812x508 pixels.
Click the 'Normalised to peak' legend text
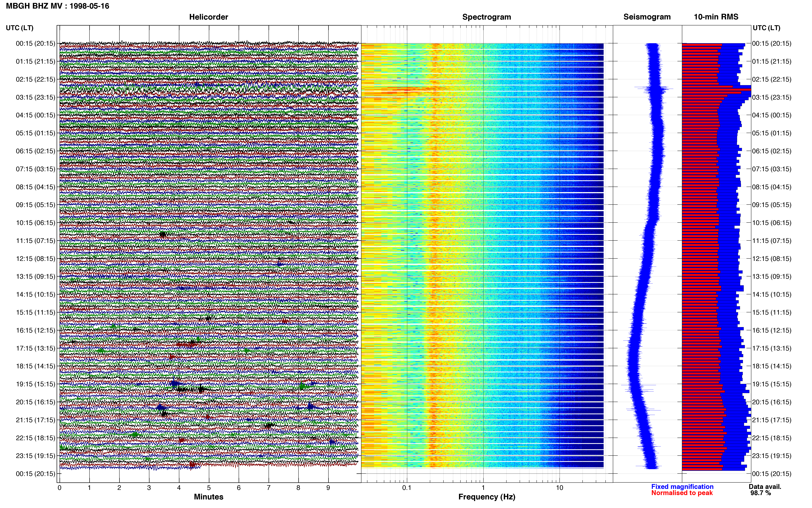[x=682, y=493]
